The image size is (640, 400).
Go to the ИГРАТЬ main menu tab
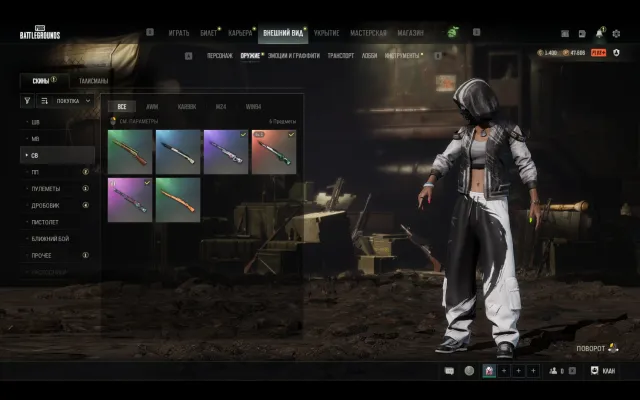179,33
